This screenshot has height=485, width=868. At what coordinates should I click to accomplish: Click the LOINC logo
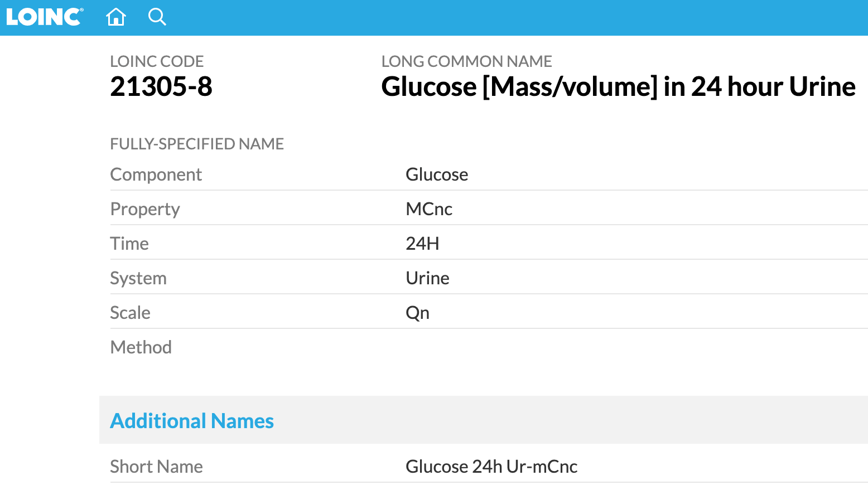coord(44,17)
